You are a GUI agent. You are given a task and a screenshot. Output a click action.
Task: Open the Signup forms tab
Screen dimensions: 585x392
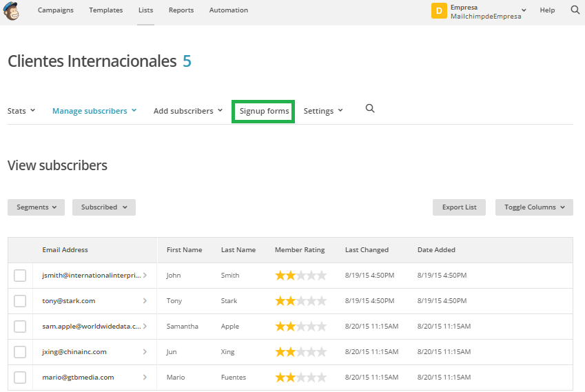pos(264,111)
